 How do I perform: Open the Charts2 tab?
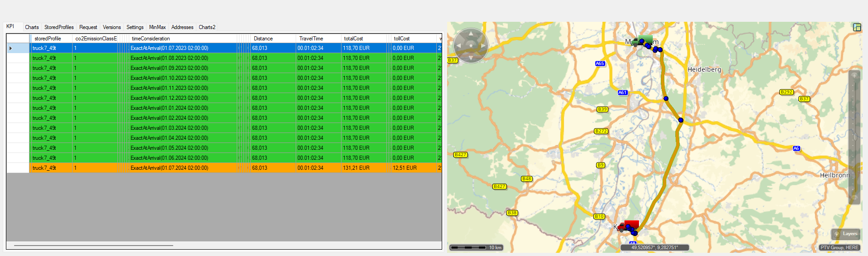pos(207,27)
